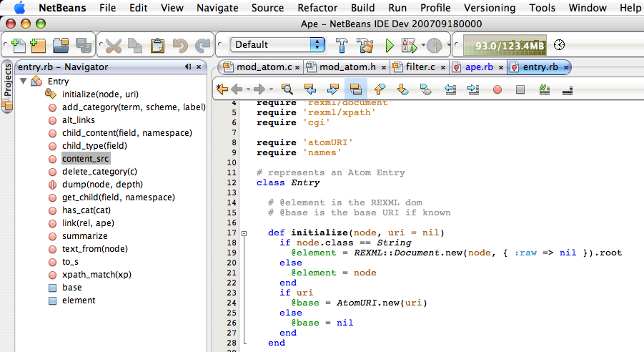Click the memory usage bar 93.0/123.4MB

coord(505,45)
